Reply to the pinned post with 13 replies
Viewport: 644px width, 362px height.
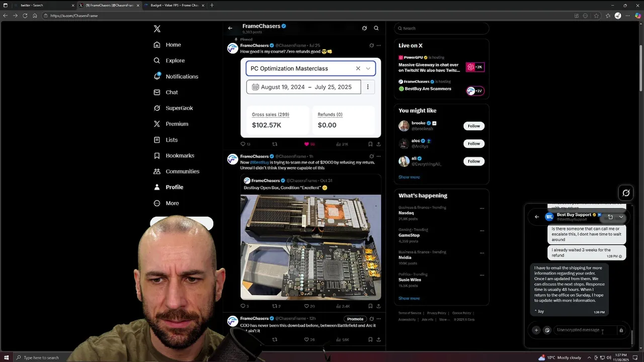(245, 144)
